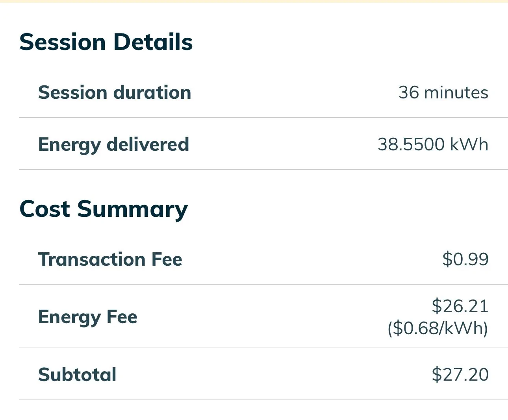The width and height of the screenshot is (508, 420).
Task: Tap the word Summary in the heading
Action: (133, 209)
